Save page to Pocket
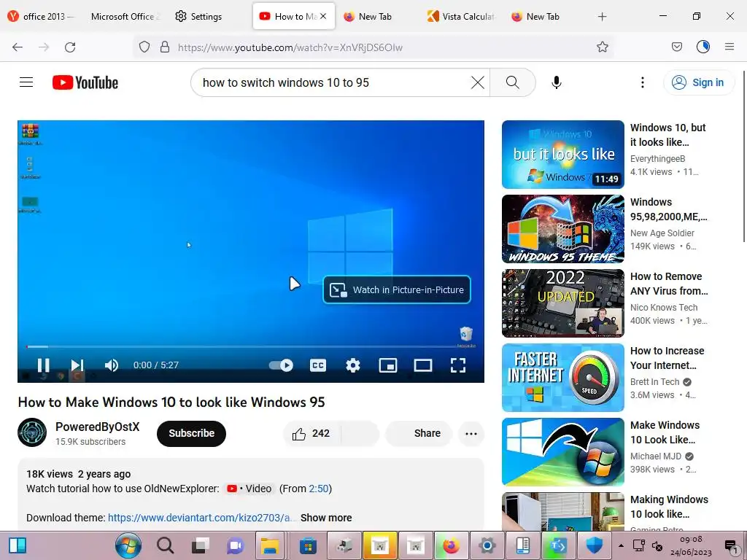 point(676,47)
